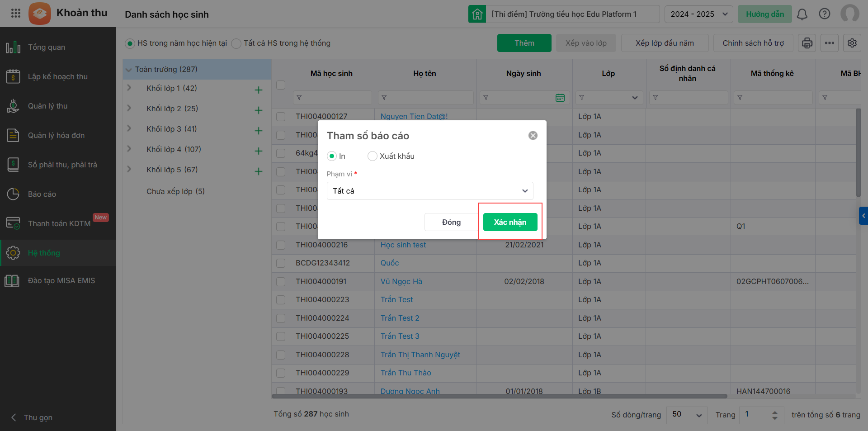Confirm with the Xác nhận button
868x431 pixels.
(x=510, y=222)
